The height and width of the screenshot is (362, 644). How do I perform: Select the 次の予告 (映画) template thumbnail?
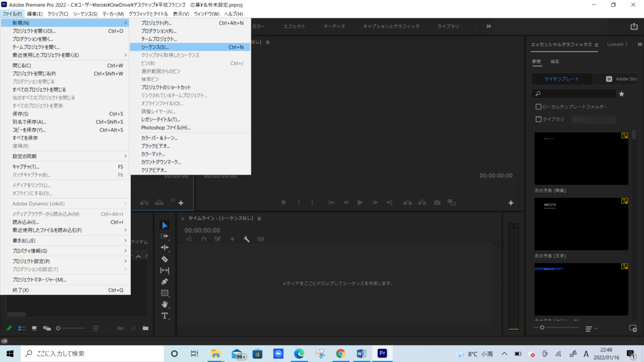(x=581, y=158)
